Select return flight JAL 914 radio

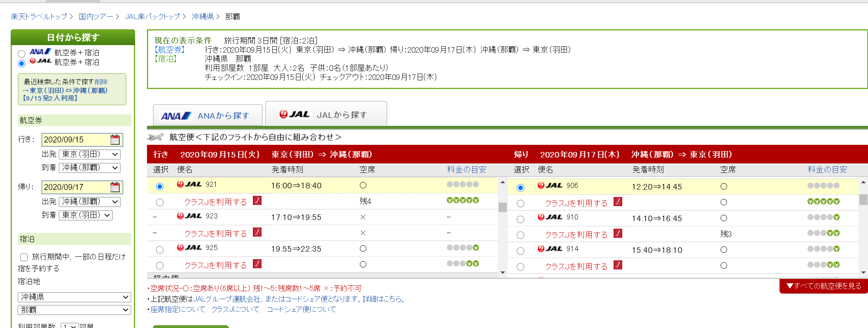click(520, 251)
